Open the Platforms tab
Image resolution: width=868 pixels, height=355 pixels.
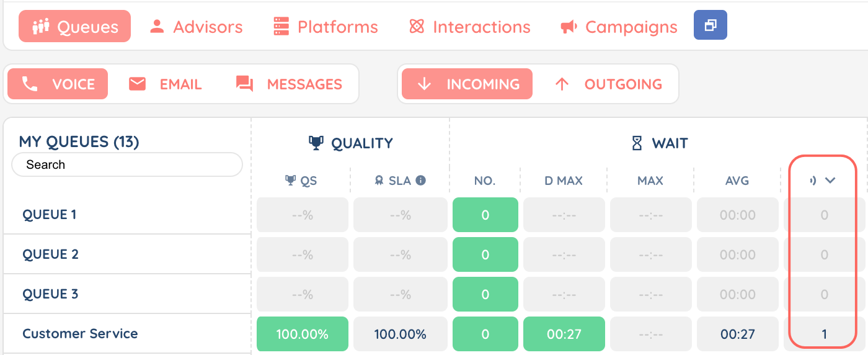(325, 27)
